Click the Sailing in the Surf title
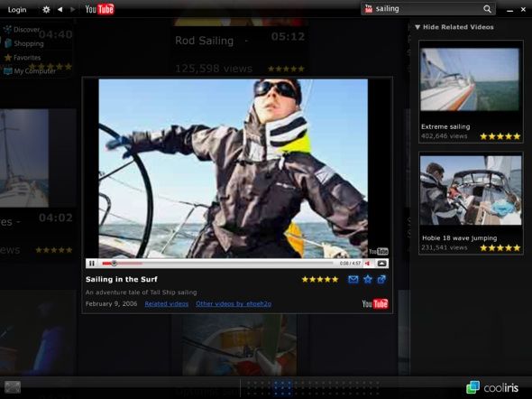Viewport: 532px width, 399px height. (122, 279)
